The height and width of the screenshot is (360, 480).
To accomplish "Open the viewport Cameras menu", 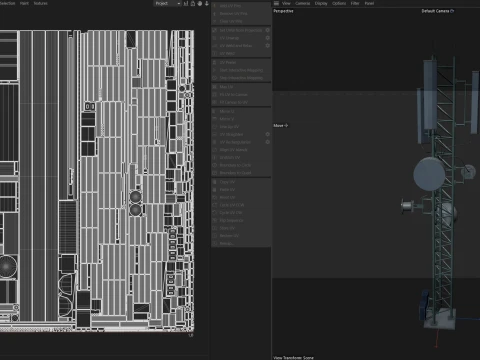I will point(302,3).
